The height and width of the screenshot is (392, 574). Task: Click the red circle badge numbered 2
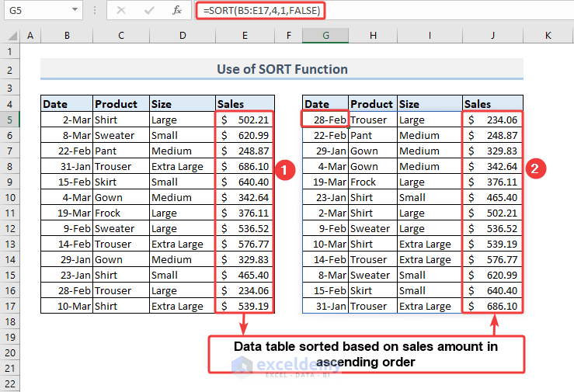pos(534,167)
